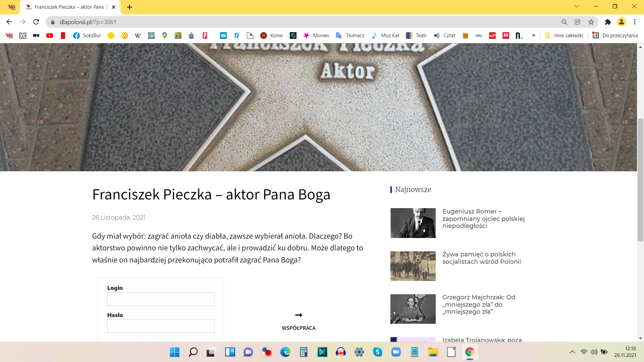
Task: Open YouTube bookmark icon
Action: click(50, 36)
